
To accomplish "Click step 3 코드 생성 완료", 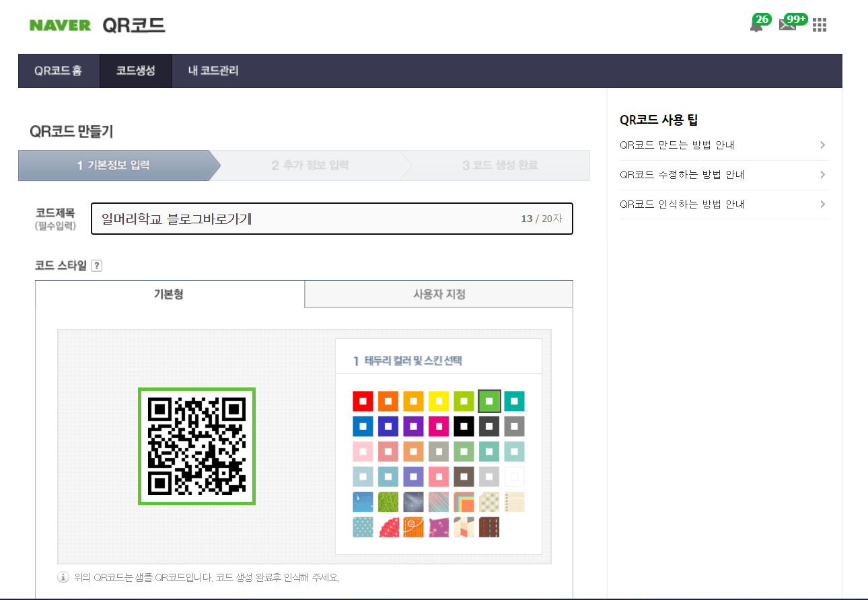I will pos(500,165).
